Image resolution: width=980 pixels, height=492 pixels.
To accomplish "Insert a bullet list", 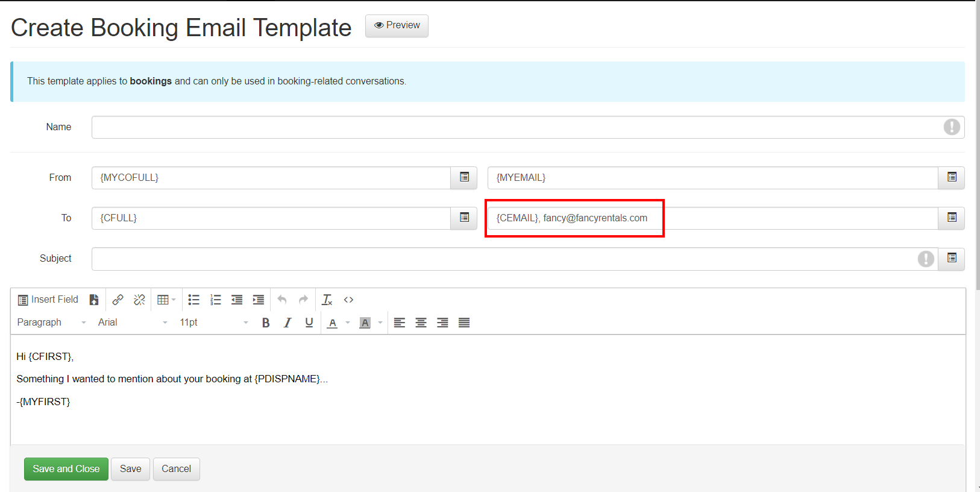I will point(193,300).
